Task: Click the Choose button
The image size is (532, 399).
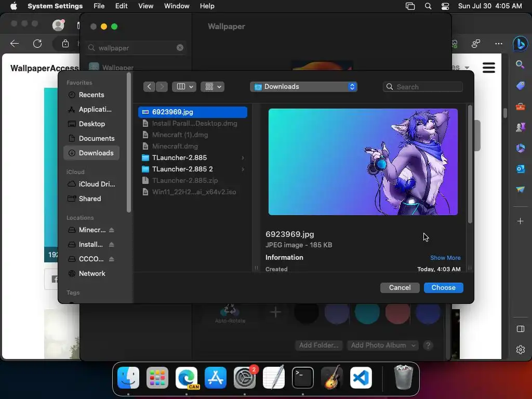Action: coord(444,288)
